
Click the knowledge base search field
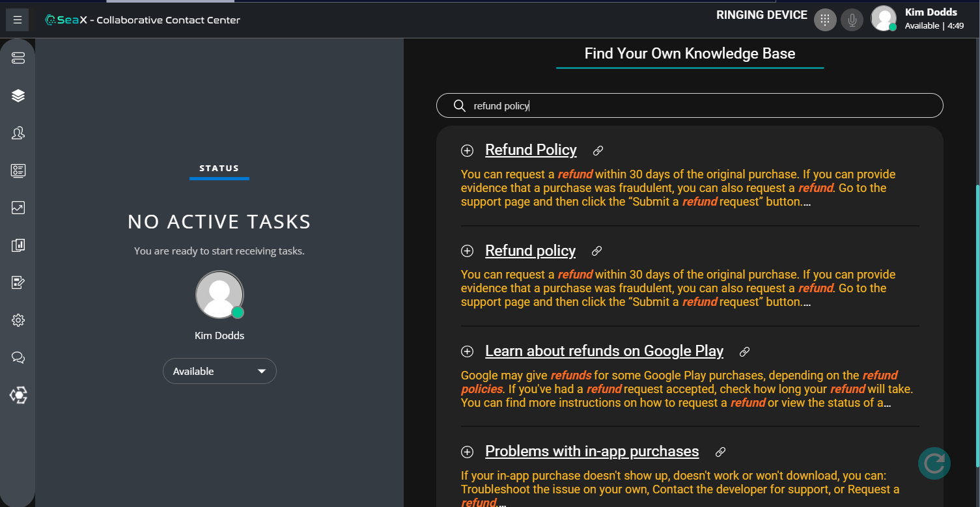[689, 106]
